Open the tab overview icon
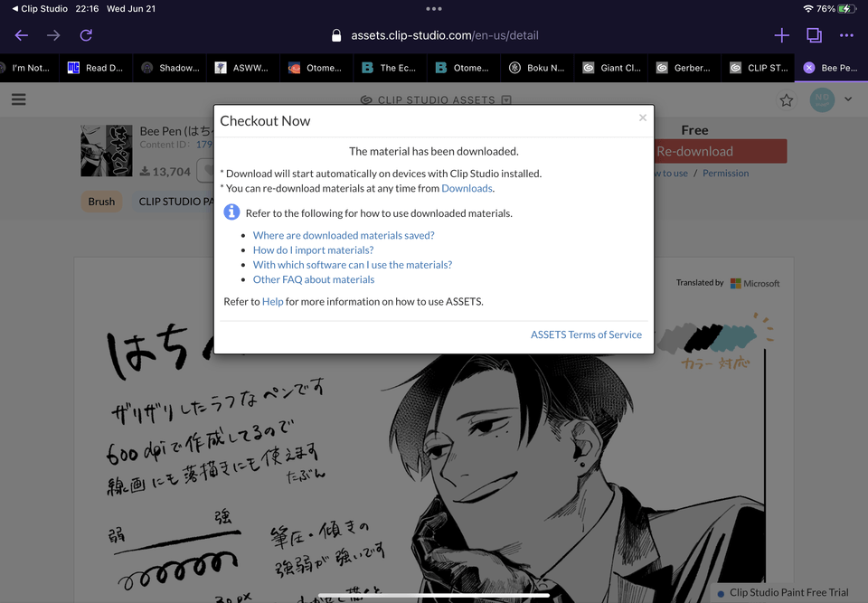This screenshot has height=603, width=868. click(814, 35)
